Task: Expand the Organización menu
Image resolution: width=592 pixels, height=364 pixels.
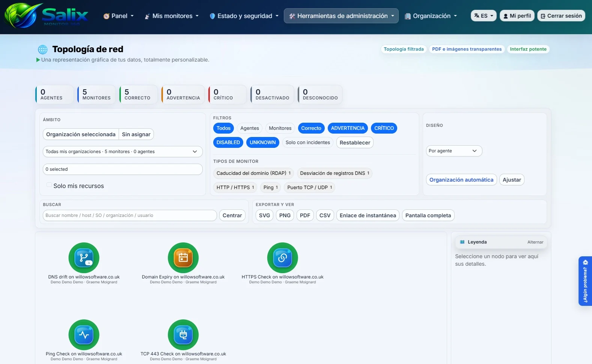Action: [x=431, y=16]
